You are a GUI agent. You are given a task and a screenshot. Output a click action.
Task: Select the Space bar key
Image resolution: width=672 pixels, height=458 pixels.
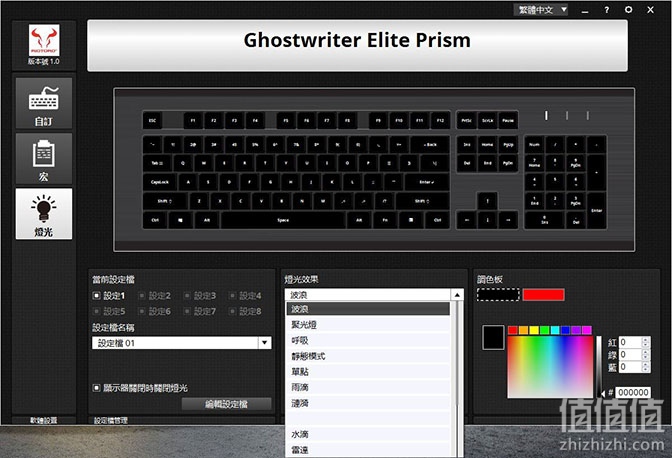click(283, 220)
